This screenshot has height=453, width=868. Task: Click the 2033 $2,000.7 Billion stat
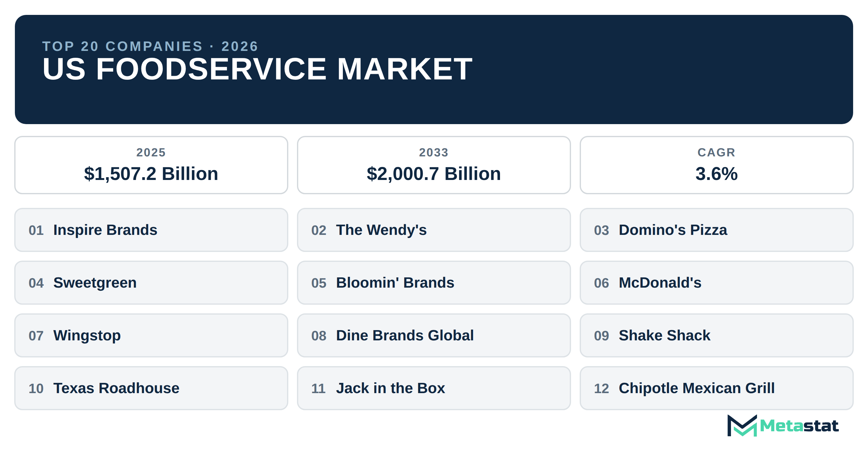(434, 165)
